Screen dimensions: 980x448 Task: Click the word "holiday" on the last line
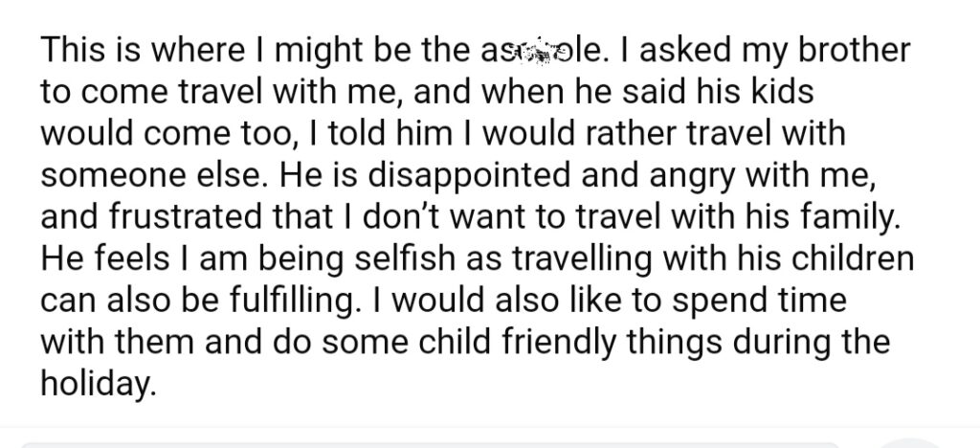pyautogui.click(x=97, y=384)
